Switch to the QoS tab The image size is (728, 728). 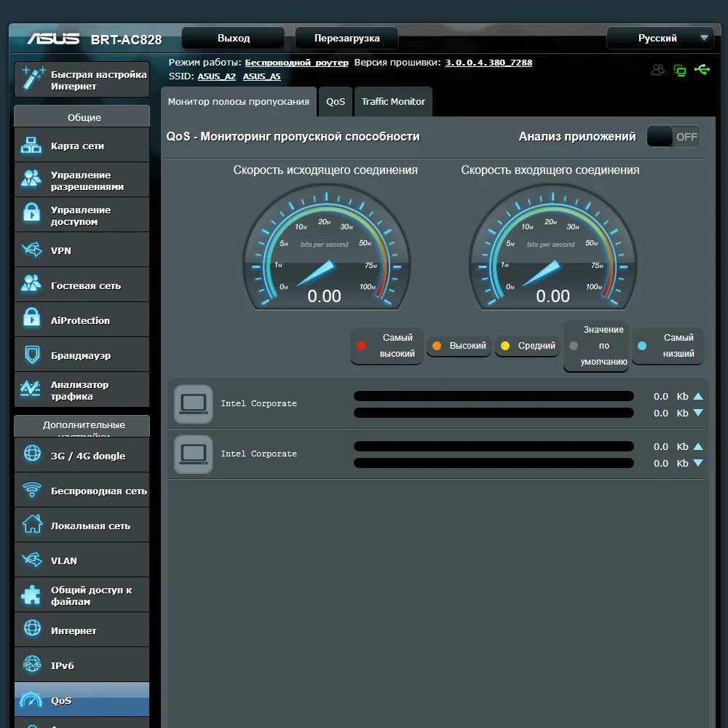point(335,102)
